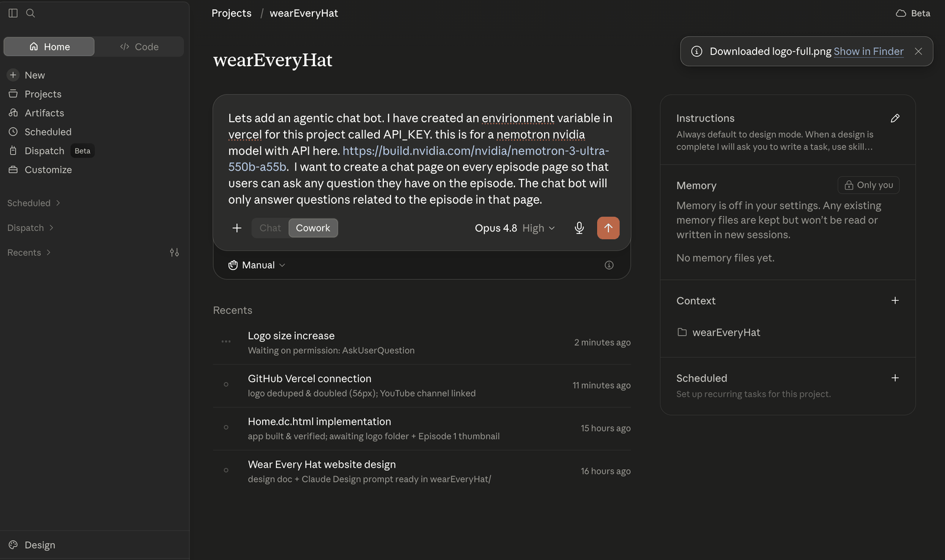Start voice input with microphone icon
The image size is (945, 560).
pyautogui.click(x=579, y=228)
